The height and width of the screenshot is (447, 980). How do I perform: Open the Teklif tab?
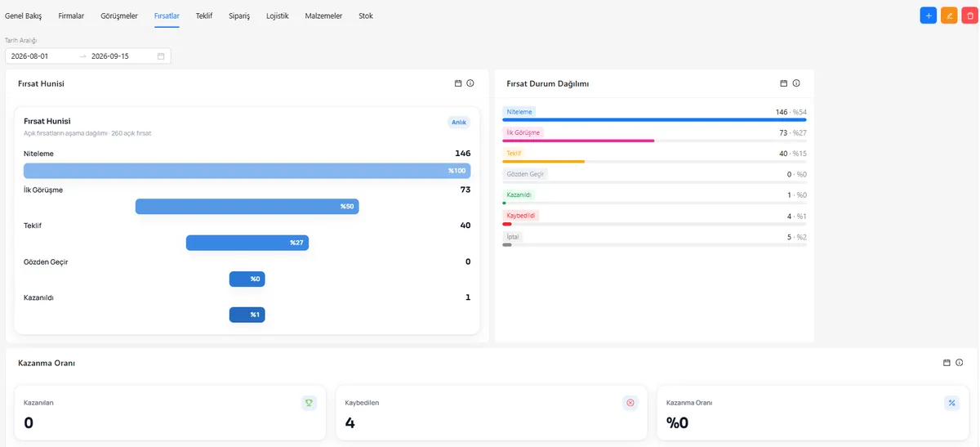pyautogui.click(x=204, y=16)
